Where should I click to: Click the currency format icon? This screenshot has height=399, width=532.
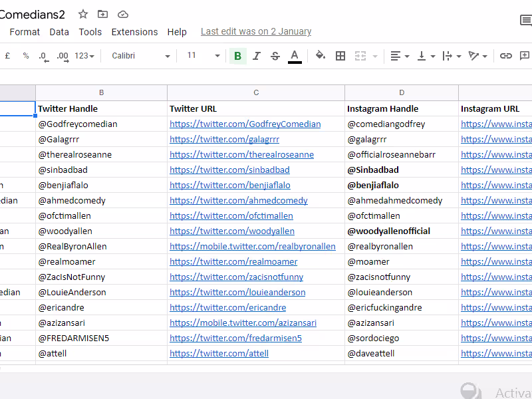click(7, 56)
